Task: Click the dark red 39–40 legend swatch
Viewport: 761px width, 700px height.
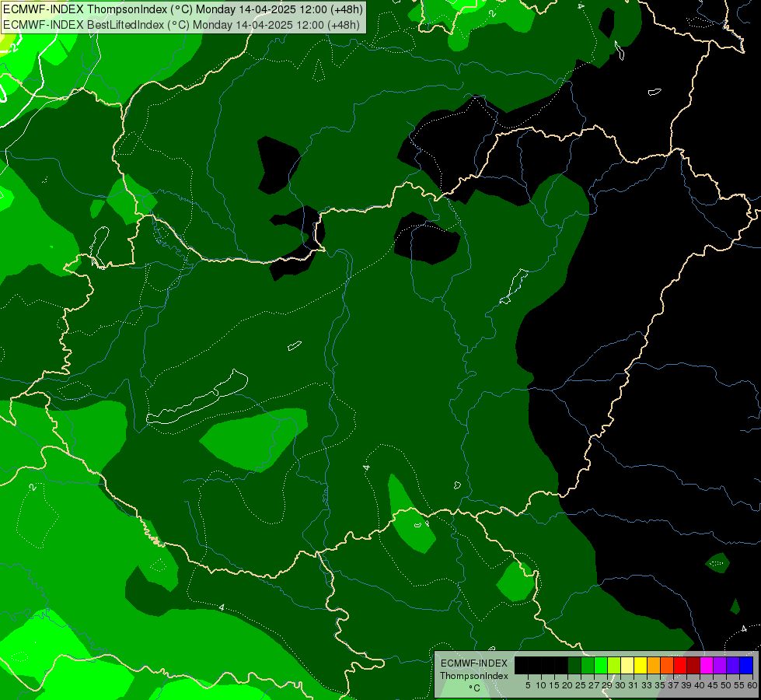Action: 693,665
